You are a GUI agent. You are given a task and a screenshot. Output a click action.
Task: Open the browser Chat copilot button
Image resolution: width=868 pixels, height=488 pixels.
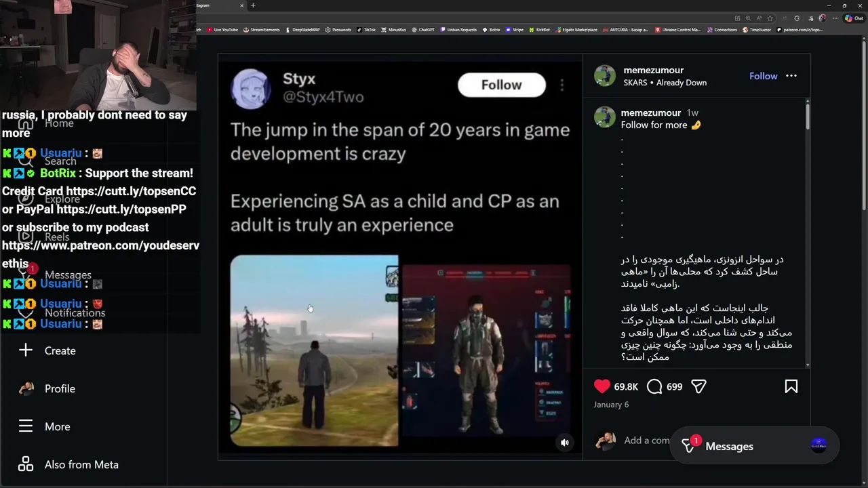click(853, 18)
